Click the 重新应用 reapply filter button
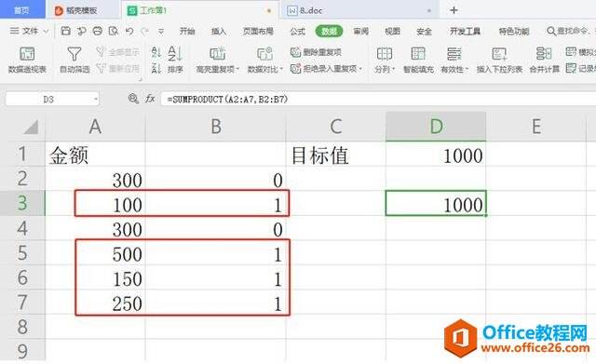 click(117, 68)
